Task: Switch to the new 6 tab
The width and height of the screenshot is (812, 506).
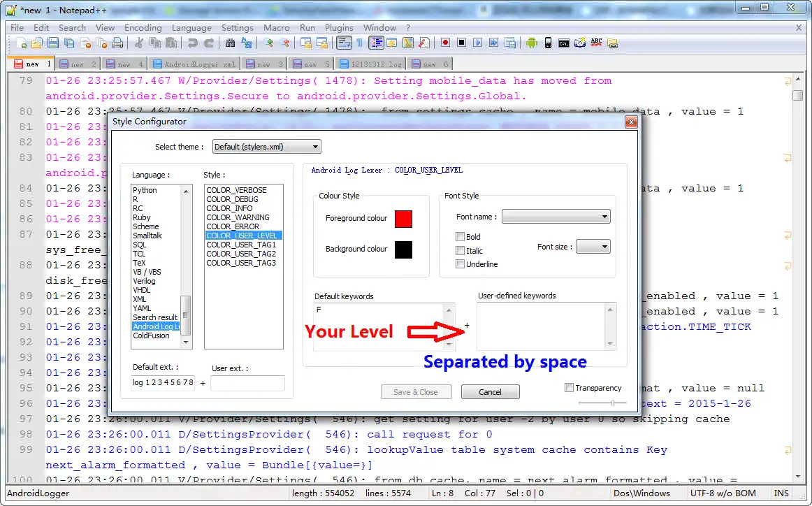Action: (x=430, y=64)
